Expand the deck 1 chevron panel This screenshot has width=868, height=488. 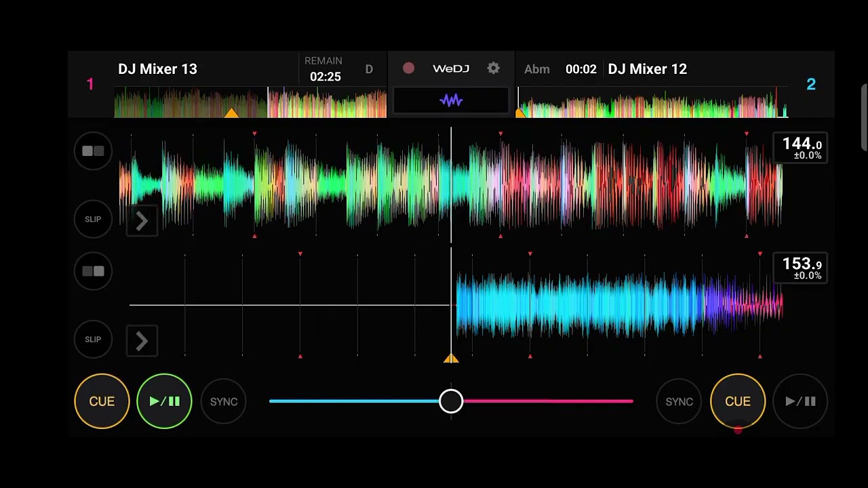[142, 221]
